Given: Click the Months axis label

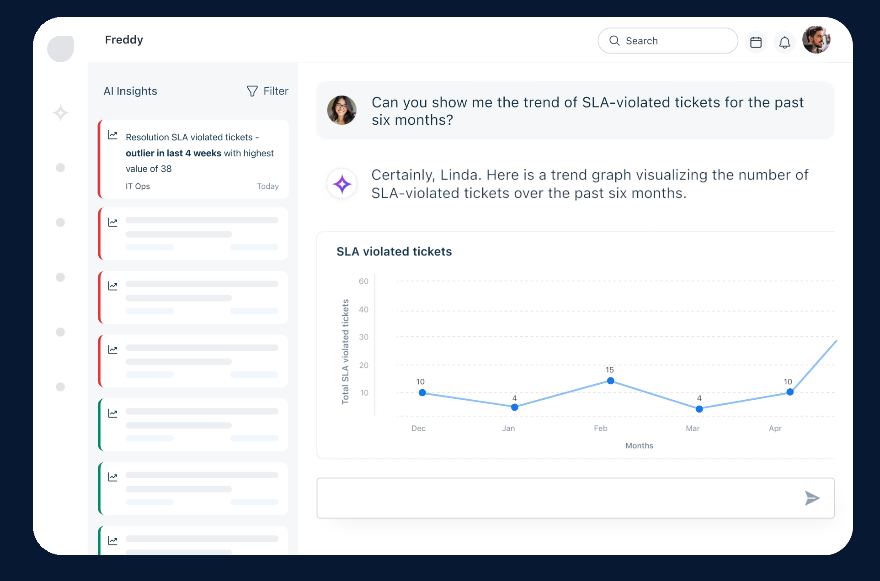Looking at the screenshot, I should coord(639,445).
